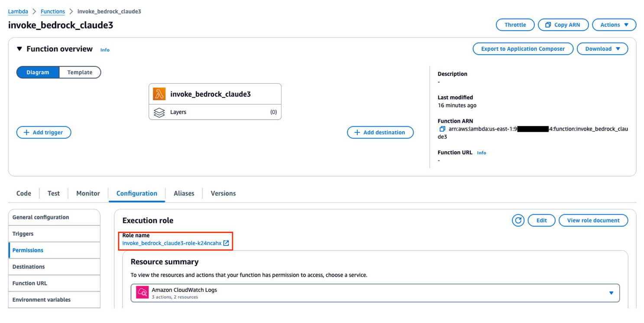Collapse the Function overview section
The image size is (644, 323).
coord(19,49)
